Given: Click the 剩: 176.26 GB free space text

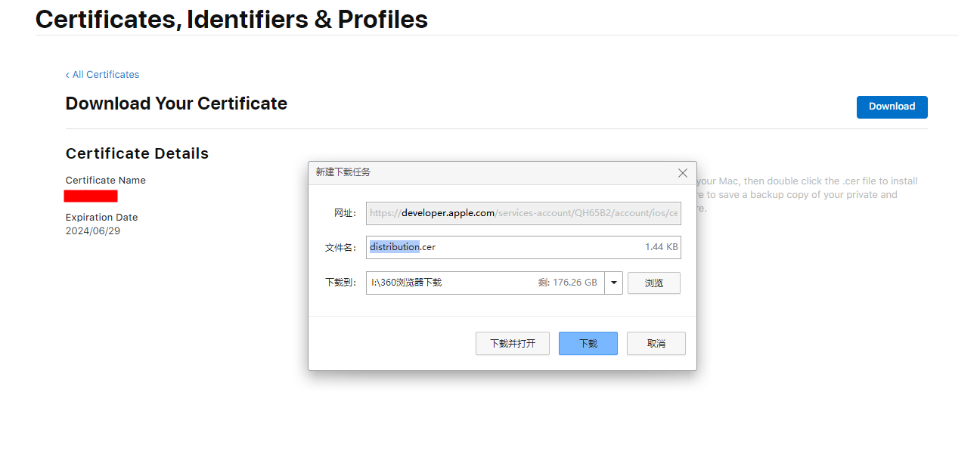Looking at the screenshot, I should tap(568, 283).
